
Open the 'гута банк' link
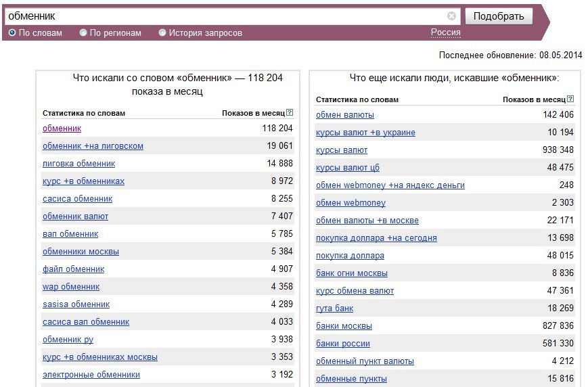click(x=334, y=309)
